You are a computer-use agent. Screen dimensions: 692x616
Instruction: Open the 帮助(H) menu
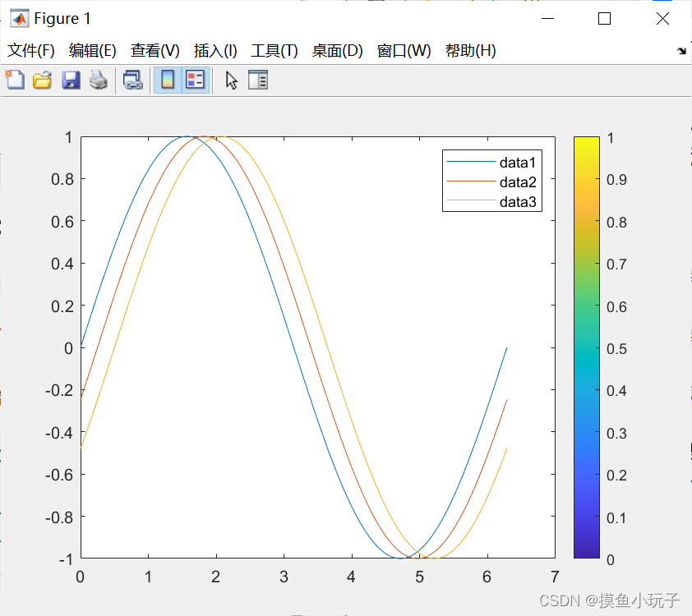470,51
